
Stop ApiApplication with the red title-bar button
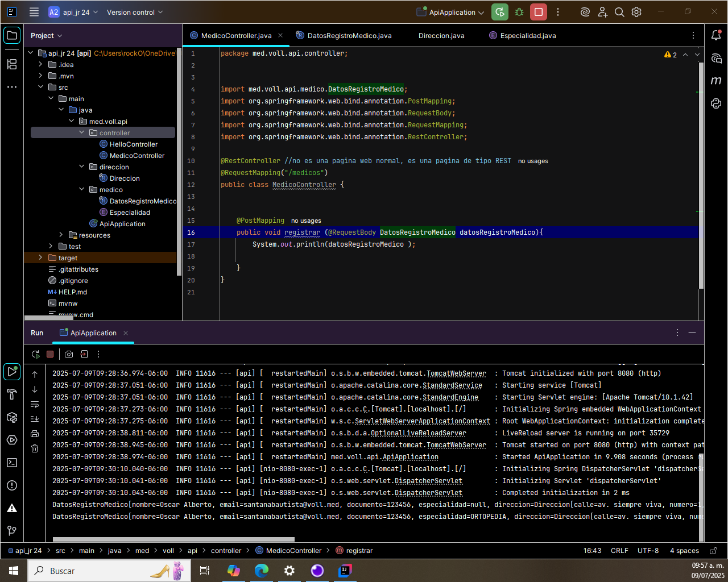tap(539, 12)
